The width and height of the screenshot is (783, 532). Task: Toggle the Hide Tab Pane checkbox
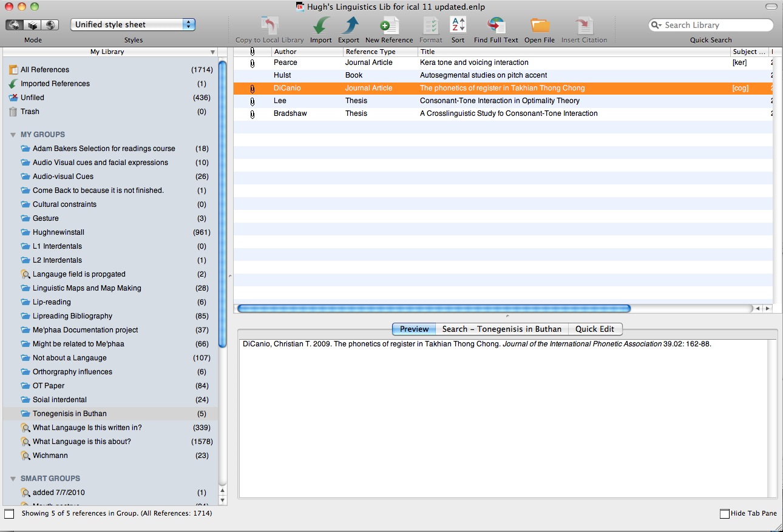click(x=724, y=513)
